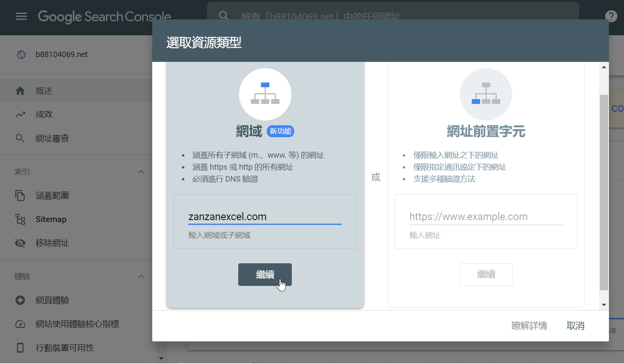Screen dimensions: 624x364
Task: Click the 輸入網址 hint text
Action: (x=425, y=236)
